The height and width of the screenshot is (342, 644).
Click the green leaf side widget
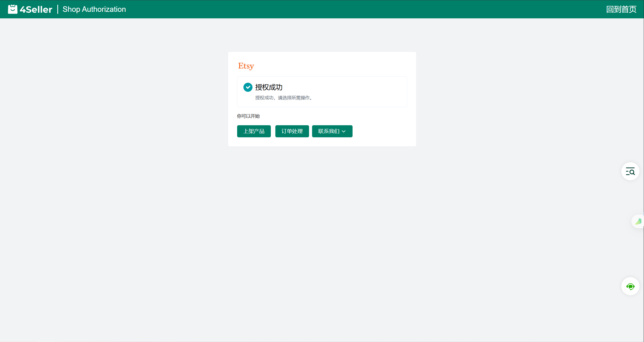(x=638, y=221)
